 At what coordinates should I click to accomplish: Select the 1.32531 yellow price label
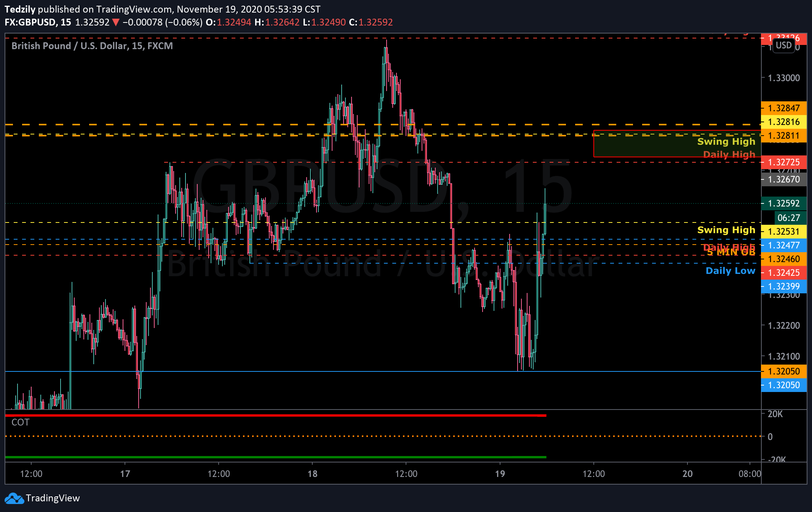(x=783, y=232)
